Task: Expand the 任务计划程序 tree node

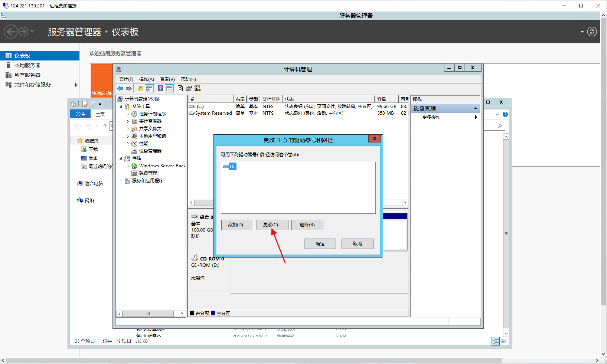Action: pos(128,114)
